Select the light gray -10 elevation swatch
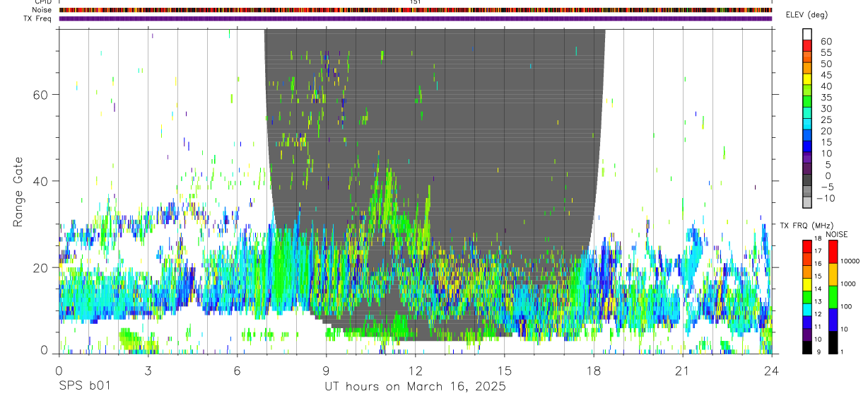Screen dimensions: 868x401 pyautogui.click(x=807, y=201)
